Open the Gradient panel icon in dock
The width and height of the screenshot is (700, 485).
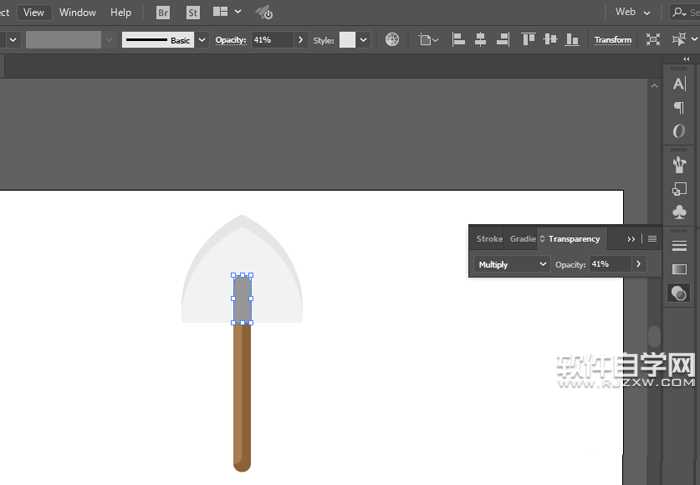tap(679, 269)
